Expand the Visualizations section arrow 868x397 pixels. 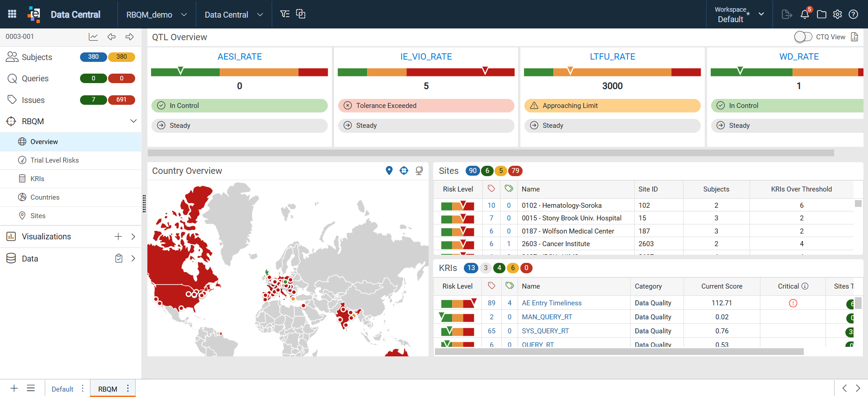pyautogui.click(x=133, y=237)
